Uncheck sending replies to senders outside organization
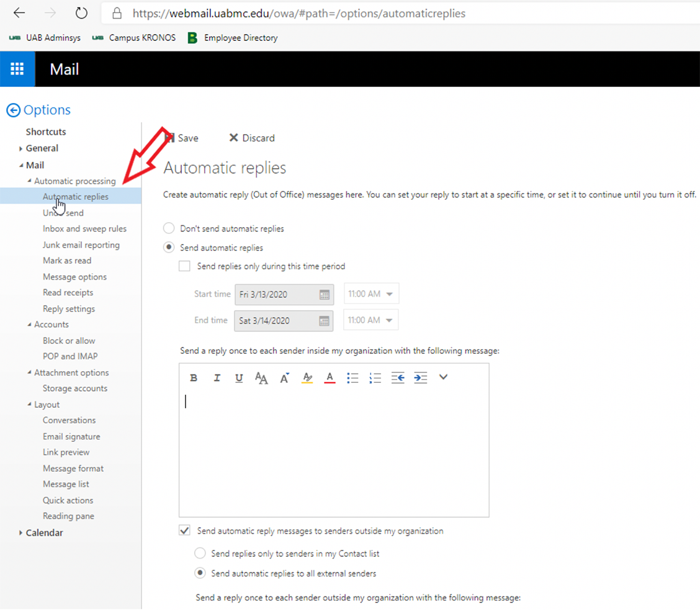 pos(184,531)
